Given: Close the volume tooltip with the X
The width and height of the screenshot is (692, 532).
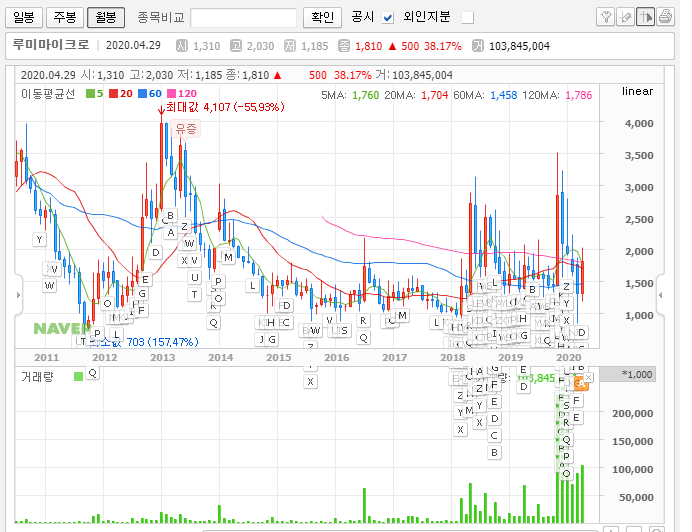Looking at the screenshot, I should pyautogui.click(x=588, y=377).
